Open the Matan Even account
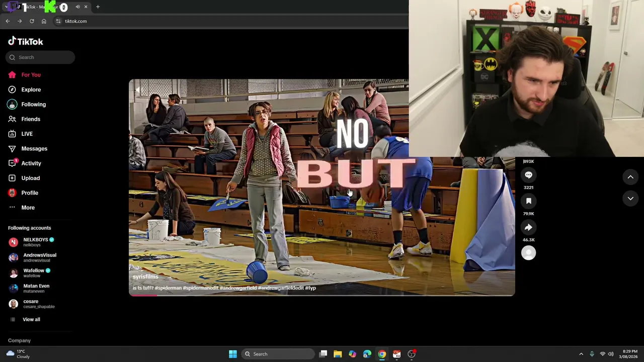This screenshot has height=362, width=644. (29, 288)
